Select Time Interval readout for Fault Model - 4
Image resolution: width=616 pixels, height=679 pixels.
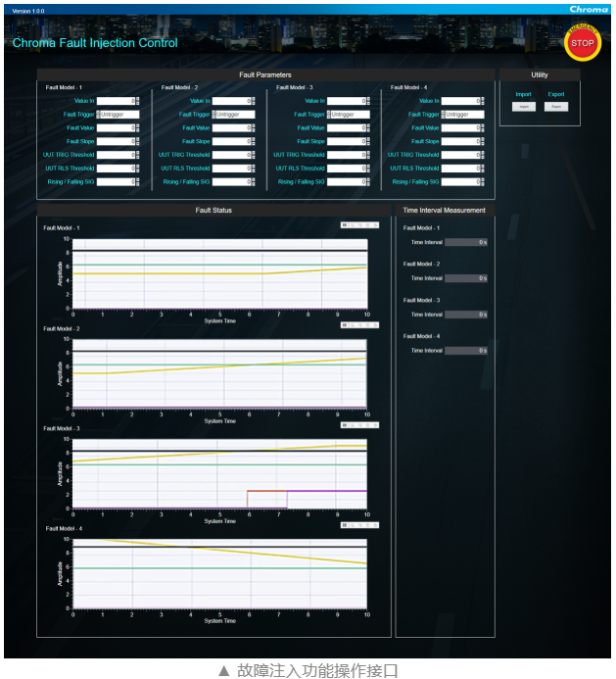466,351
